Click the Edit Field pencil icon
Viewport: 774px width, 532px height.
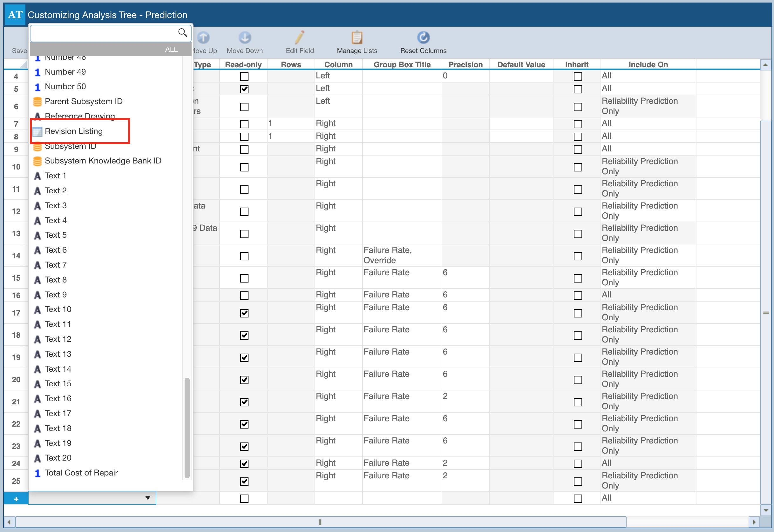click(x=299, y=38)
